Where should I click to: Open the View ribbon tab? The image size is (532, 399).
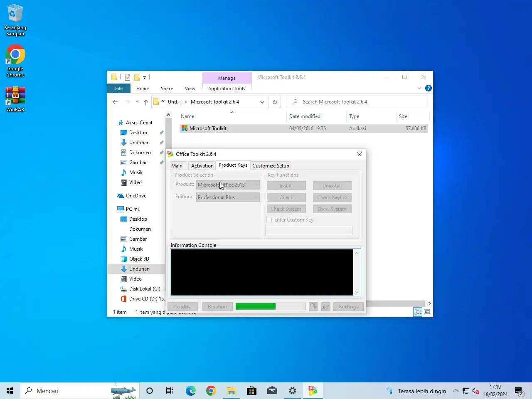point(190,89)
